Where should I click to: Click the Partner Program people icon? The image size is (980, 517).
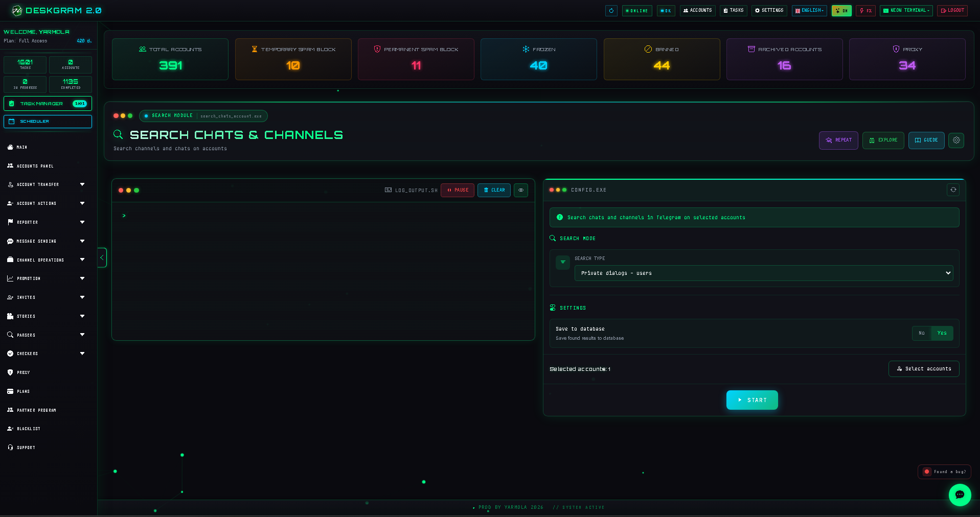(10, 410)
